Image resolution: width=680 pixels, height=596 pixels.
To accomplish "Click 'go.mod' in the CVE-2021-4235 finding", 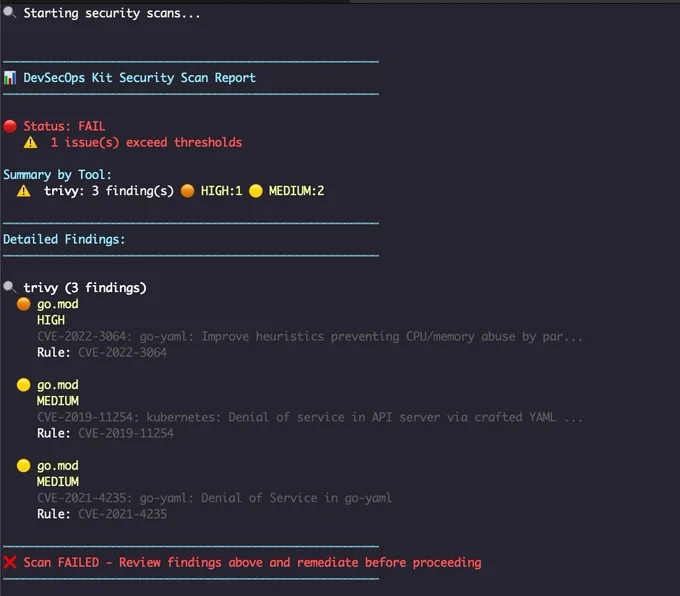I will (58, 466).
